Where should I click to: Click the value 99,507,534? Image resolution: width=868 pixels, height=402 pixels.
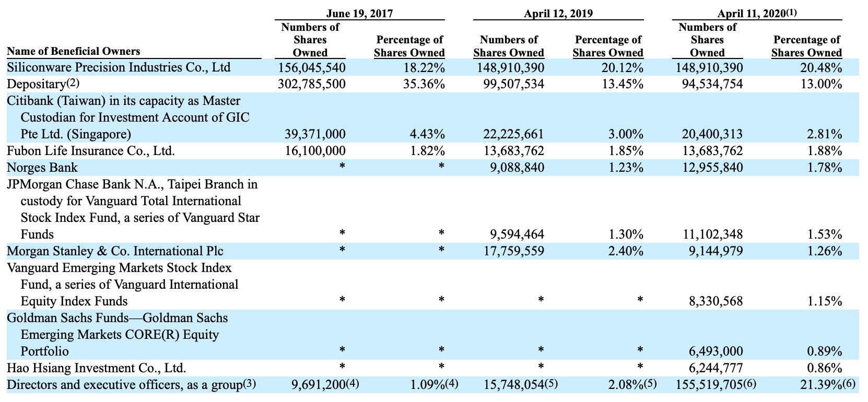pyautogui.click(x=513, y=84)
